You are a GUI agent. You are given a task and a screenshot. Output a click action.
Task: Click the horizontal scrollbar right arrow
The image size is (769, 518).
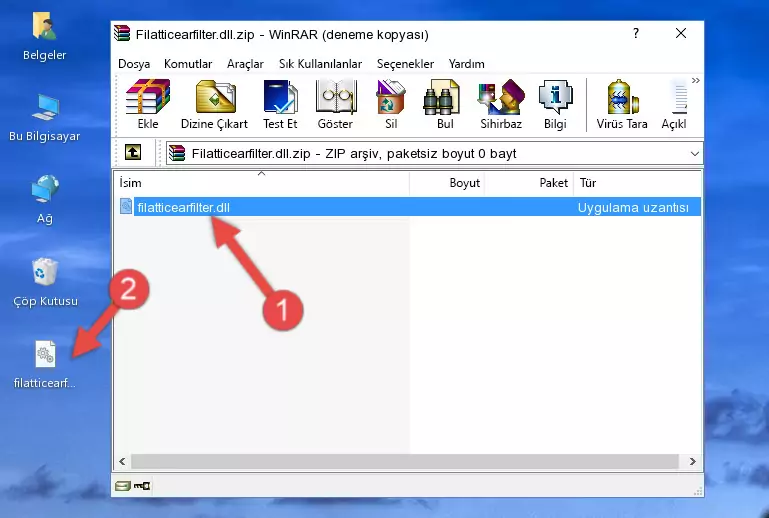tap(692, 461)
